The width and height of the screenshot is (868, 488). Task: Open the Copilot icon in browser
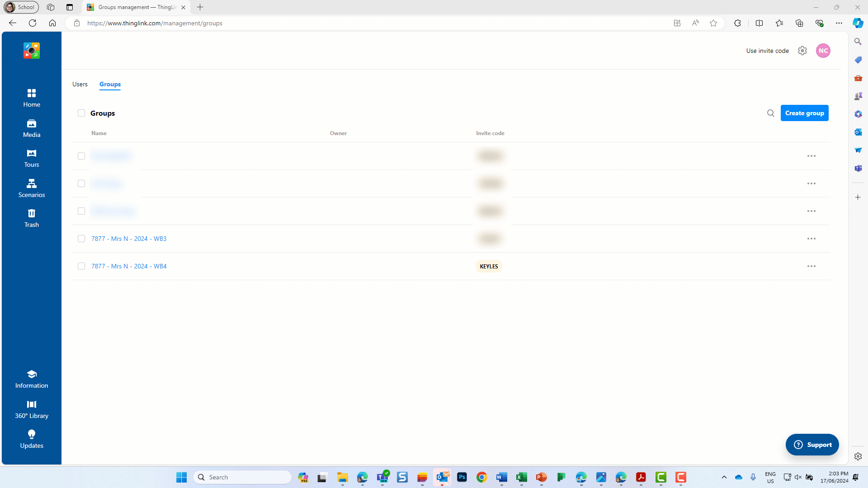[x=858, y=23]
